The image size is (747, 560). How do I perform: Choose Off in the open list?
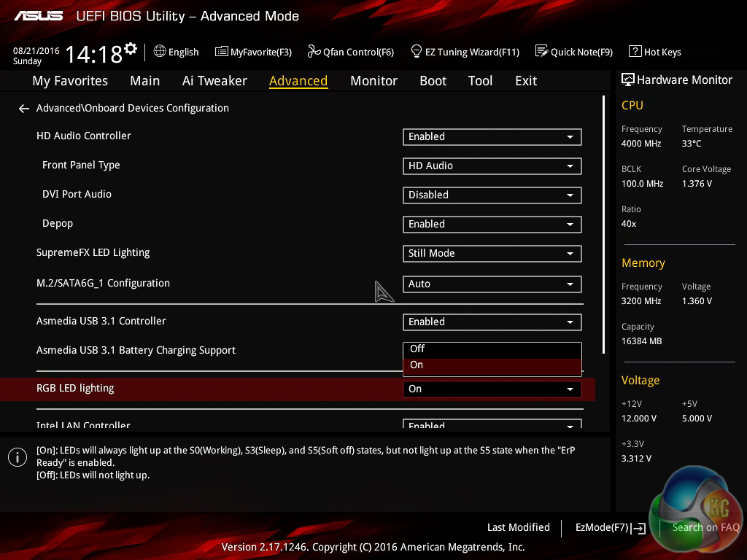[x=492, y=349]
